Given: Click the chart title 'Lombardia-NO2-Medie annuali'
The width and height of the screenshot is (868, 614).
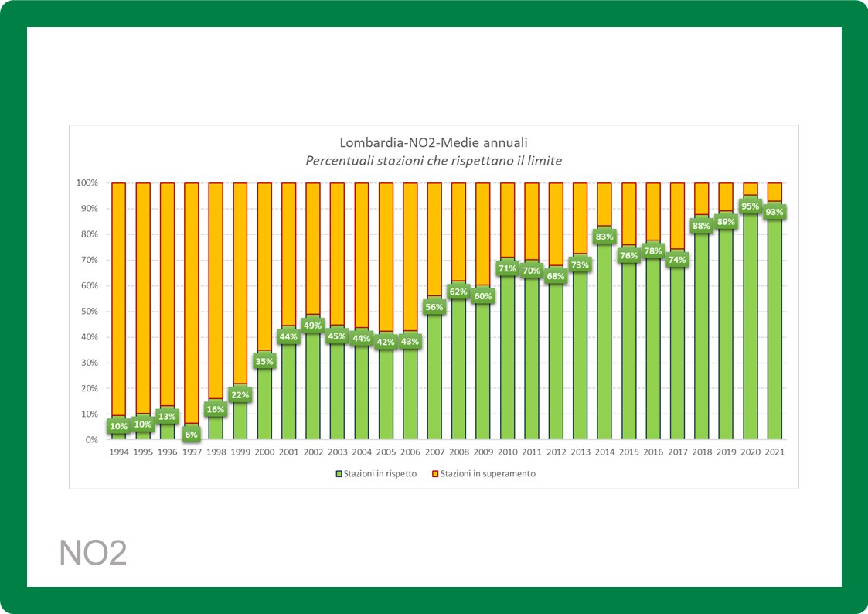Looking at the screenshot, I should coord(434,143).
